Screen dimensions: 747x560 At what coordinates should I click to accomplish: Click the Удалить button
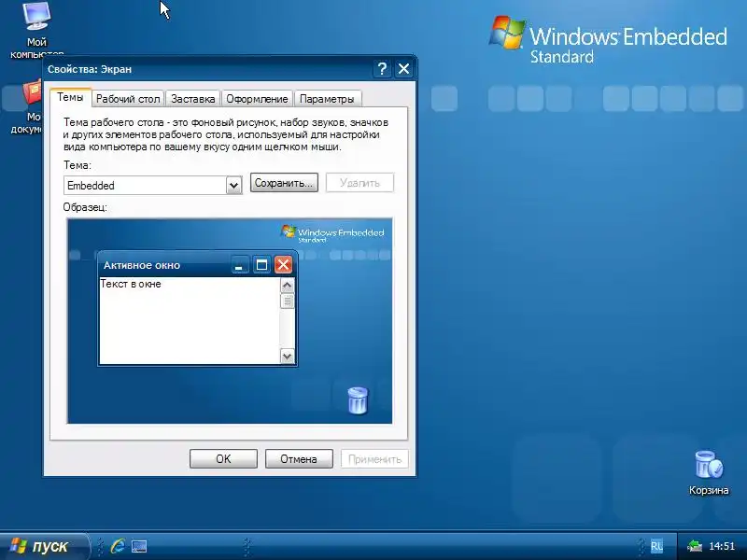click(x=359, y=183)
